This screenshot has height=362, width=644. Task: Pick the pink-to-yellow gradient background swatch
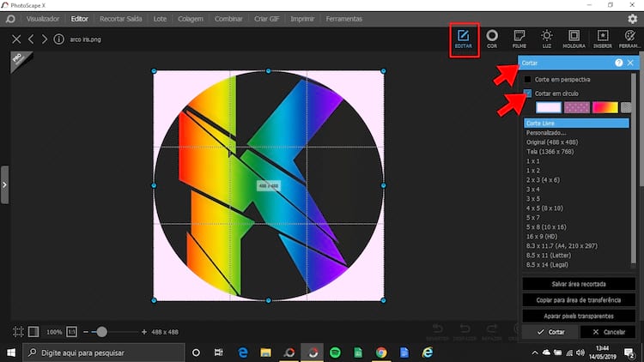(x=605, y=107)
